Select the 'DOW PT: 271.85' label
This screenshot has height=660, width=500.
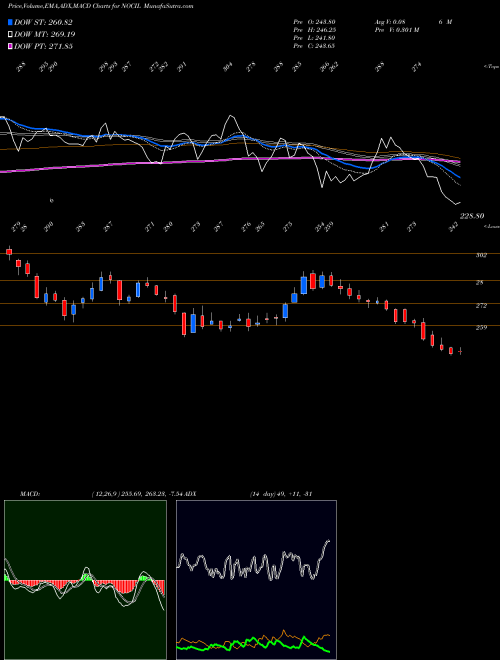point(43,46)
